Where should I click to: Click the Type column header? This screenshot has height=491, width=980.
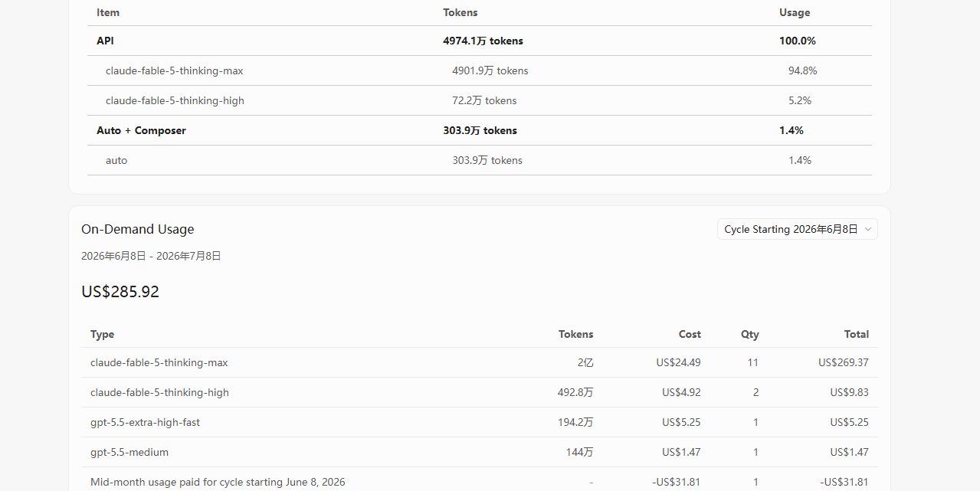coord(102,334)
